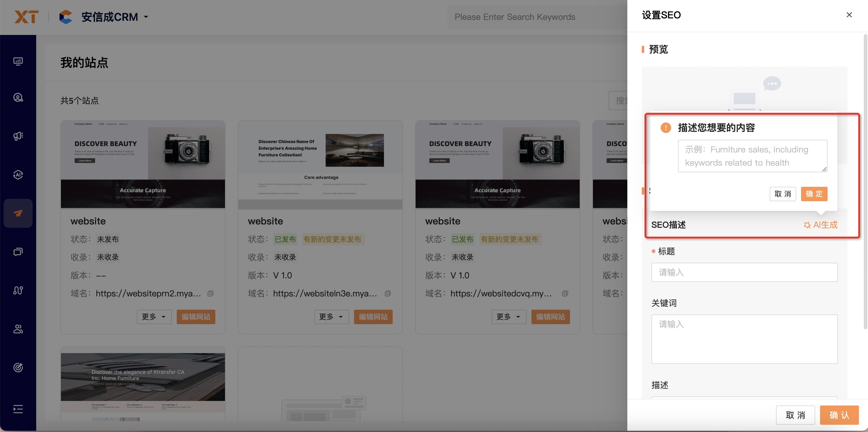The width and height of the screenshot is (868, 432).
Task: Click the 安信成CRM logo icon
Action: point(66,17)
